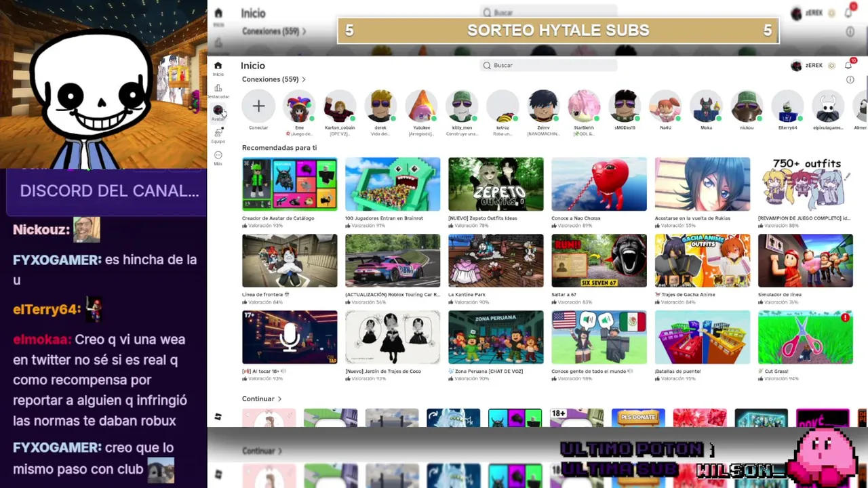Open the 750+ outfits game thumbnail
Screen dimensions: 868x488
[x=805, y=184]
